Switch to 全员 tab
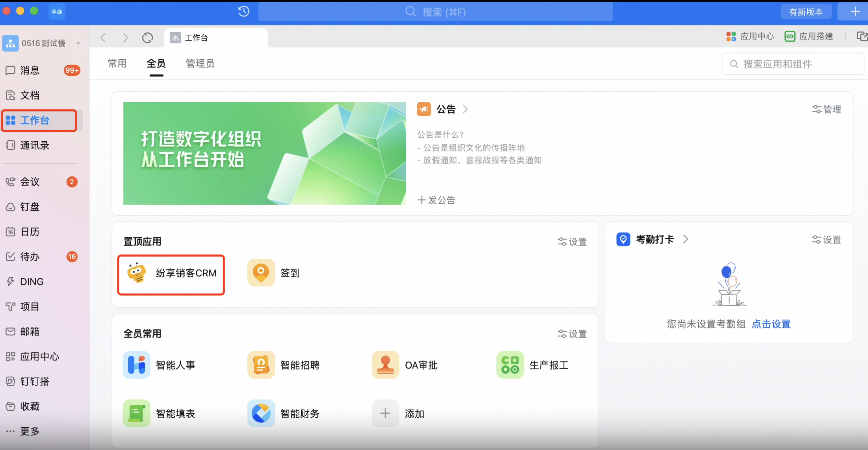The width and height of the screenshot is (868, 450). [156, 63]
